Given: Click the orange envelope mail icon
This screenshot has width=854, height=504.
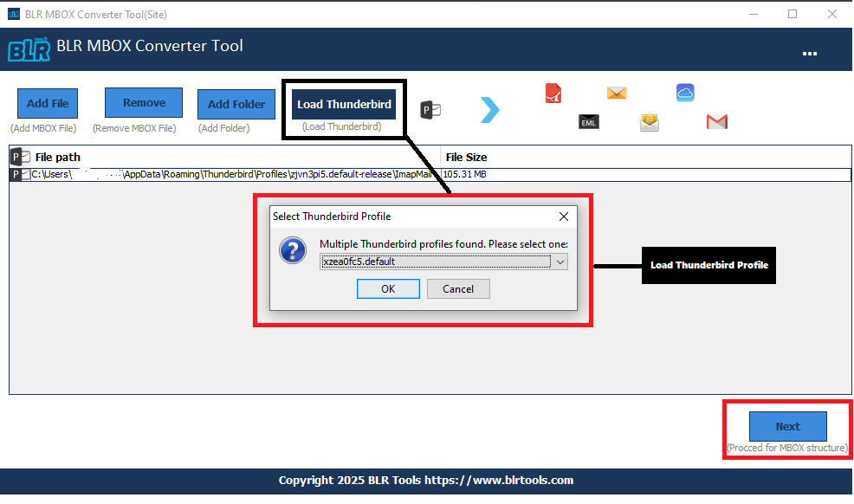Looking at the screenshot, I should [x=617, y=94].
